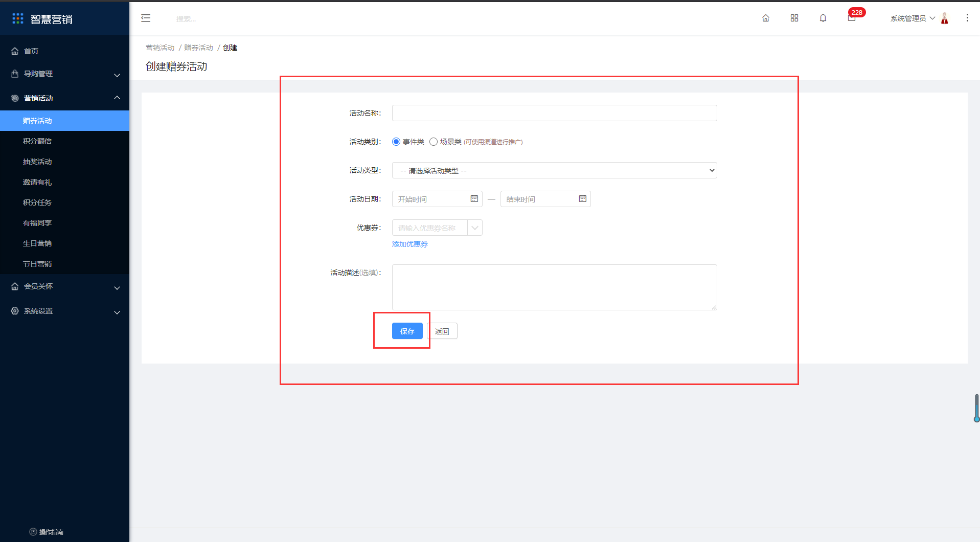Open the apps grid icon in top bar
This screenshot has height=542, width=980.
coord(794,18)
